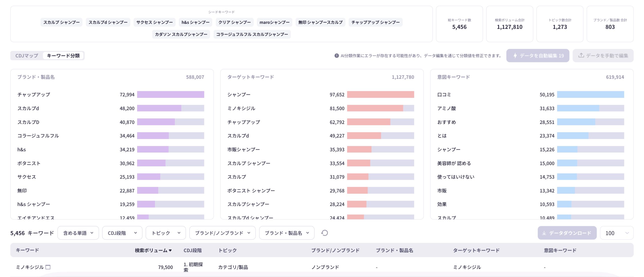This screenshot has height=277, width=644.
Task: Open the 100 rows-per-page dropdown
Action: pos(616,233)
